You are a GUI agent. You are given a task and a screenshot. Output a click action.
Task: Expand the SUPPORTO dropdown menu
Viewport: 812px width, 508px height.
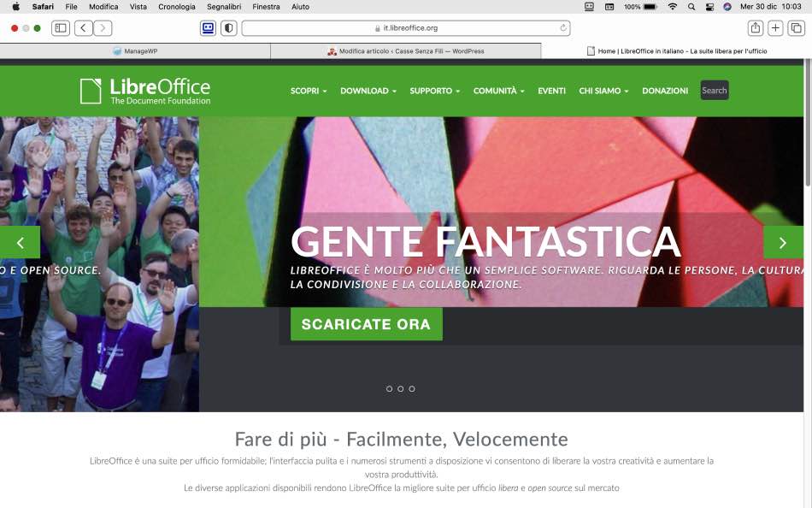point(434,91)
